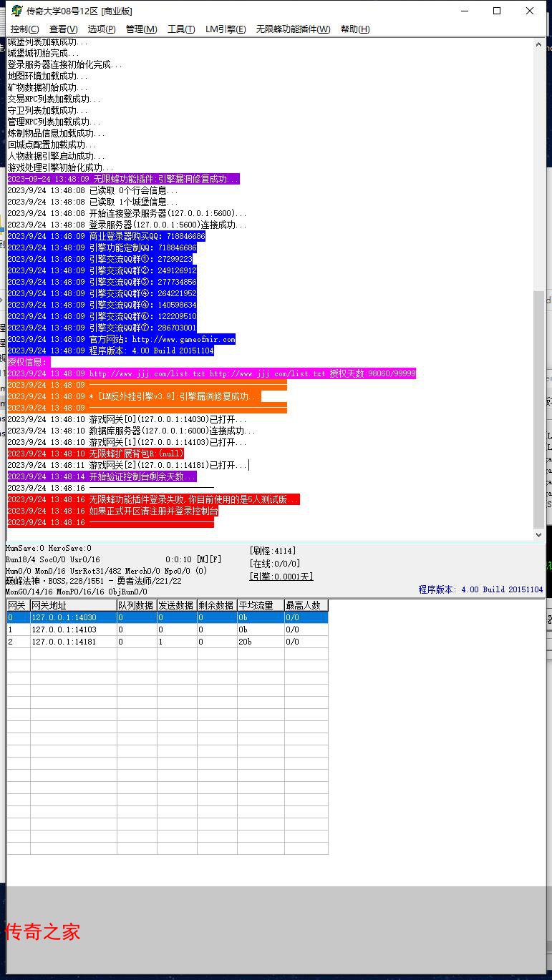The width and height of the screenshot is (552, 980).
Task: Select gateway row 127.0.0.1:14030
Action: tap(168, 617)
